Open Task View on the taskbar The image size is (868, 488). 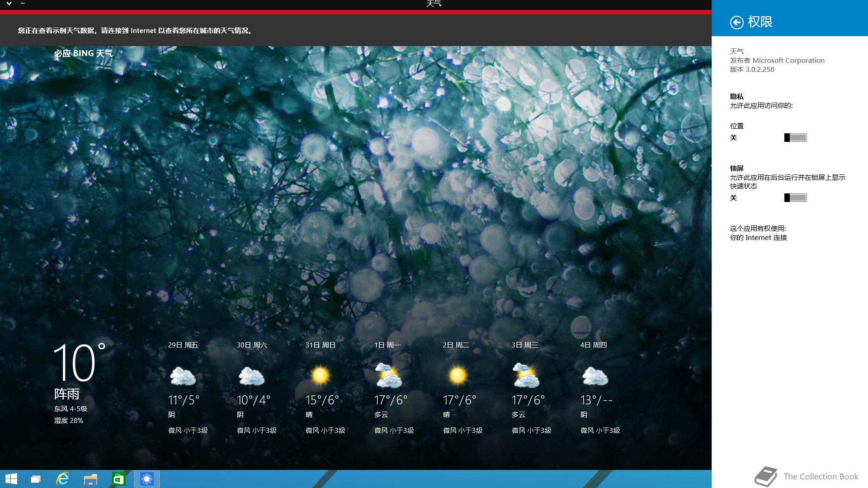pos(36,479)
